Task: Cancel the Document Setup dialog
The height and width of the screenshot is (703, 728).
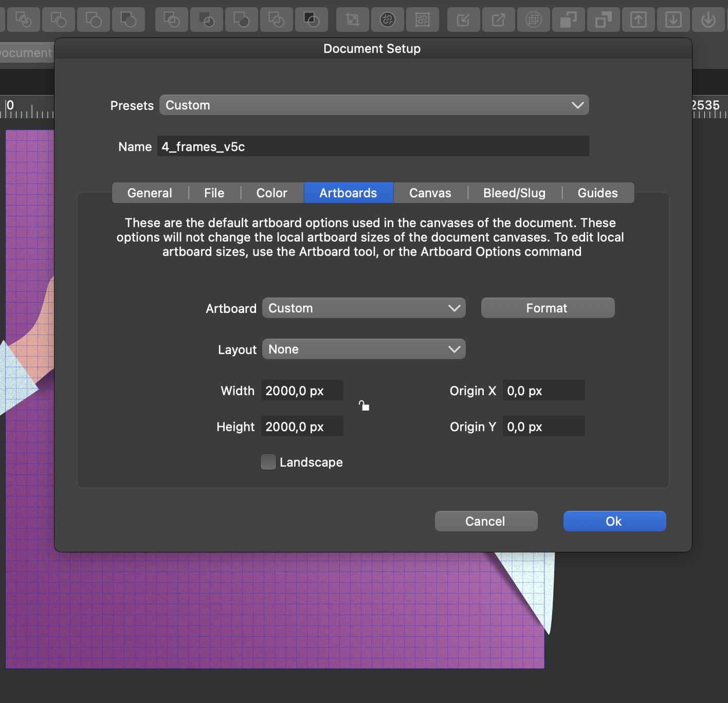Action: coord(486,521)
